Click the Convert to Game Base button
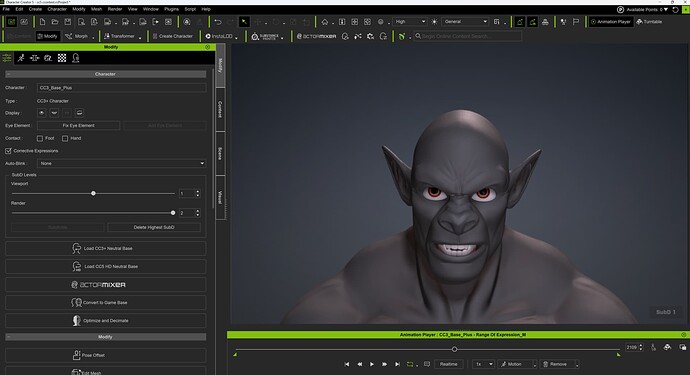 point(106,303)
